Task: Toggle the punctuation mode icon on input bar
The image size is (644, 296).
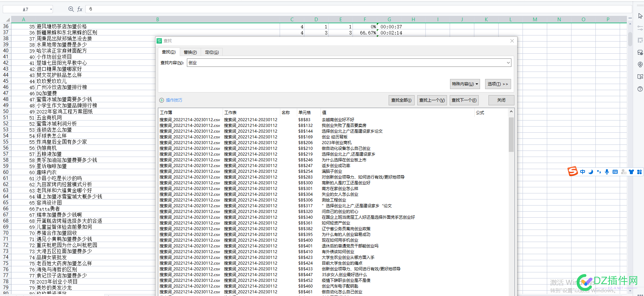Action: coord(599,172)
